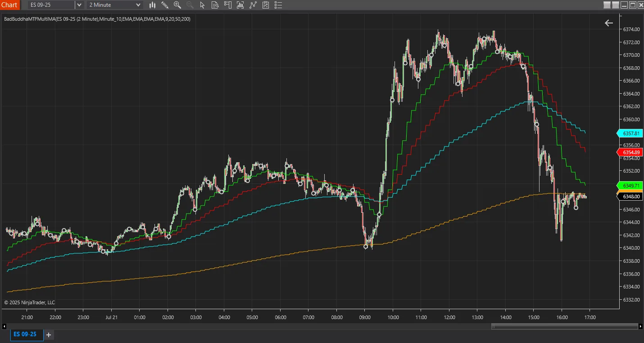Toggle the chart trader icon
The image size is (644, 343).
click(228, 5)
